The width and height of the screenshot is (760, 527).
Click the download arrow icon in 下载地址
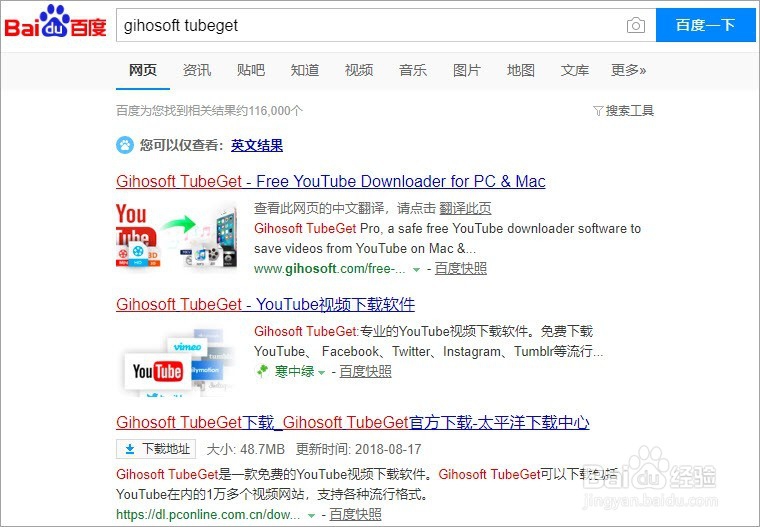pos(130,449)
